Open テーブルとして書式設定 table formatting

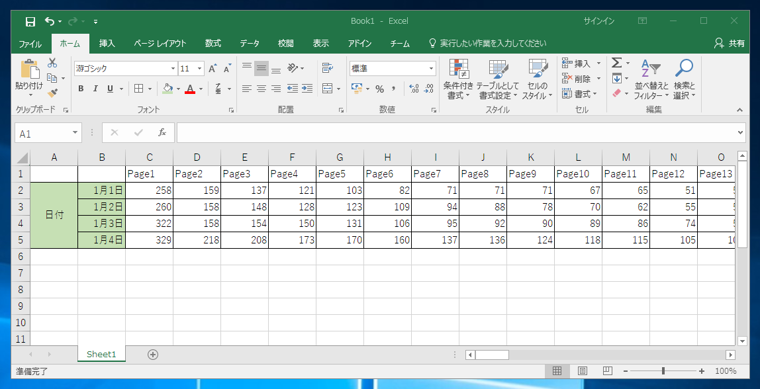point(497,80)
